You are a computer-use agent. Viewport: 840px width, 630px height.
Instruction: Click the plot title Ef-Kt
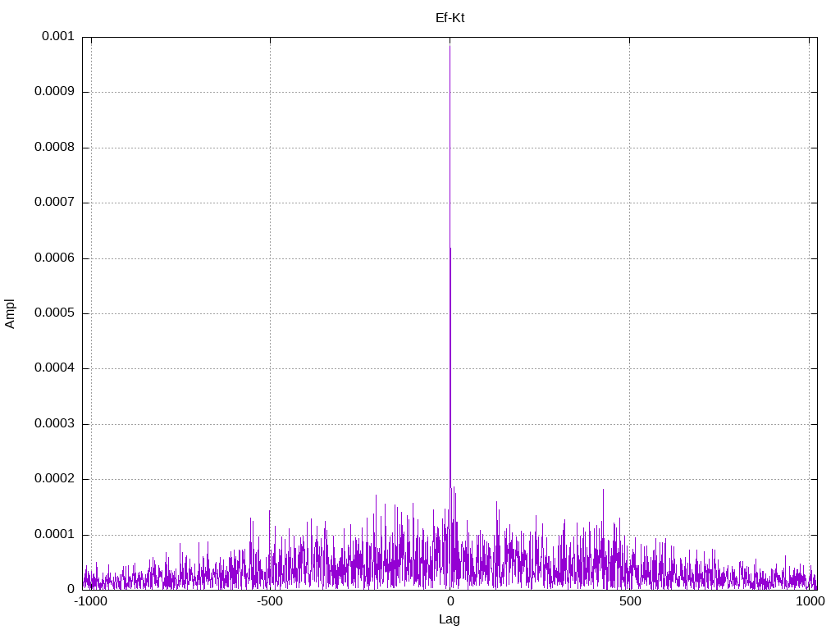450,17
